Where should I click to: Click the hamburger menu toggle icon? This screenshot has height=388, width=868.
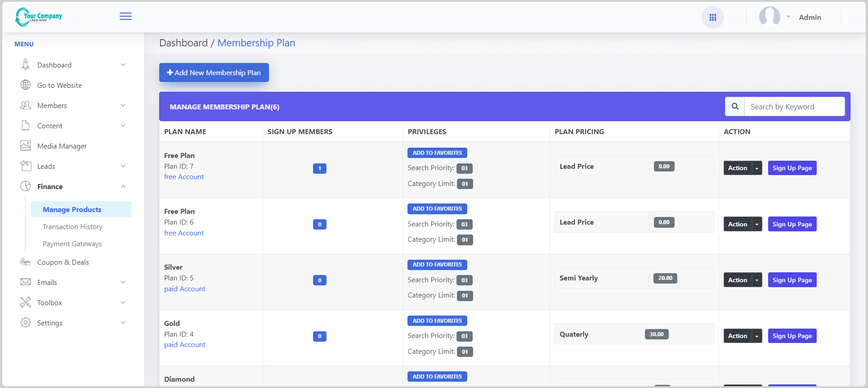coord(125,17)
